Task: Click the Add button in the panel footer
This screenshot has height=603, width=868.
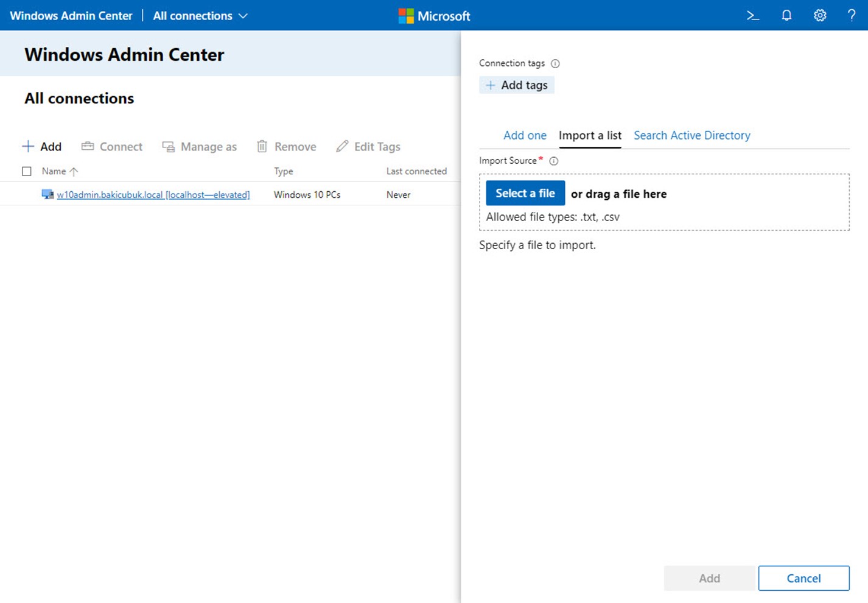Action: tap(709, 578)
